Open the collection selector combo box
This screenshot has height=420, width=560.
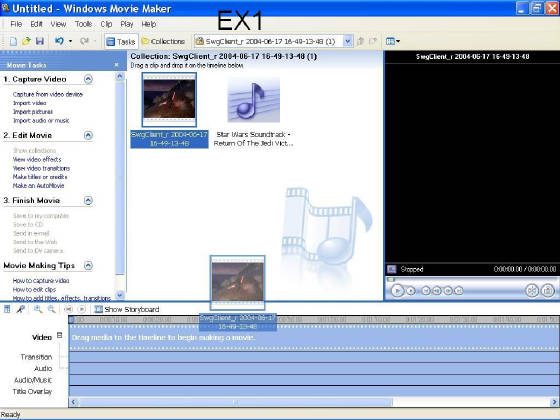[x=274, y=41]
